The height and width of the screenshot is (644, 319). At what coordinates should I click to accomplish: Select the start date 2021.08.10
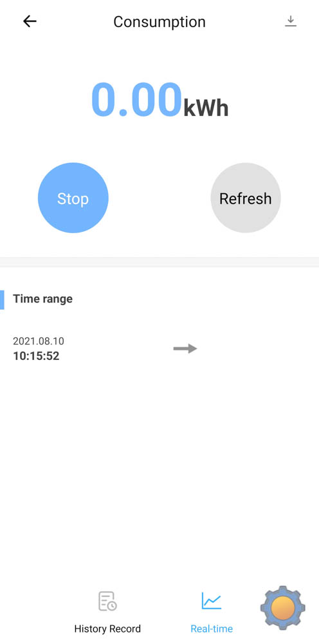click(39, 341)
